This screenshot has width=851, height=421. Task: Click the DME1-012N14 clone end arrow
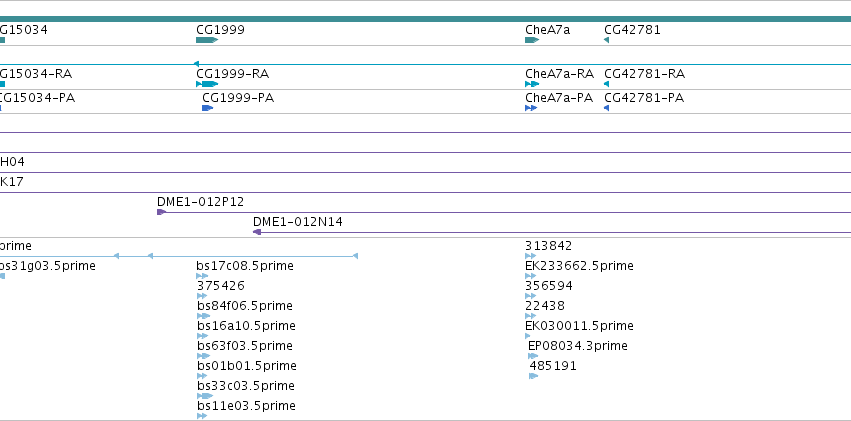tap(257, 232)
